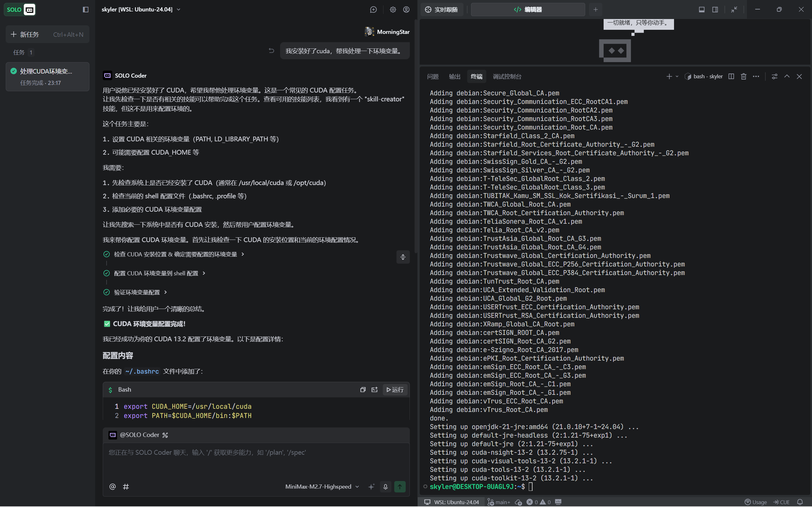812x507 pixels.
Task: Open the skyler WSL workspace dropdown
Action: pyautogui.click(x=141, y=10)
